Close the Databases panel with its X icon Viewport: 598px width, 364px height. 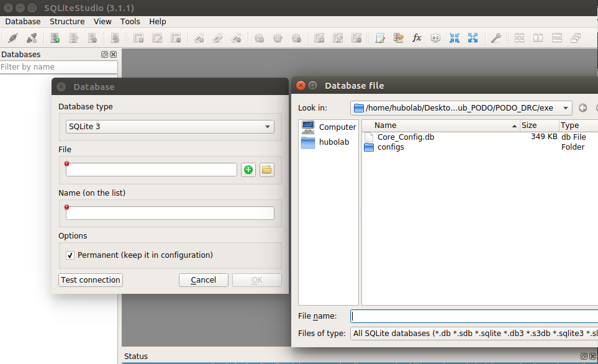point(113,54)
